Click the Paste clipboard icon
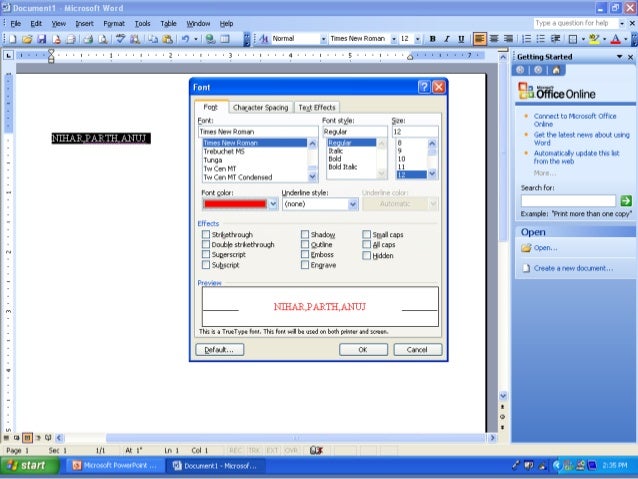 click(x=167, y=39)
